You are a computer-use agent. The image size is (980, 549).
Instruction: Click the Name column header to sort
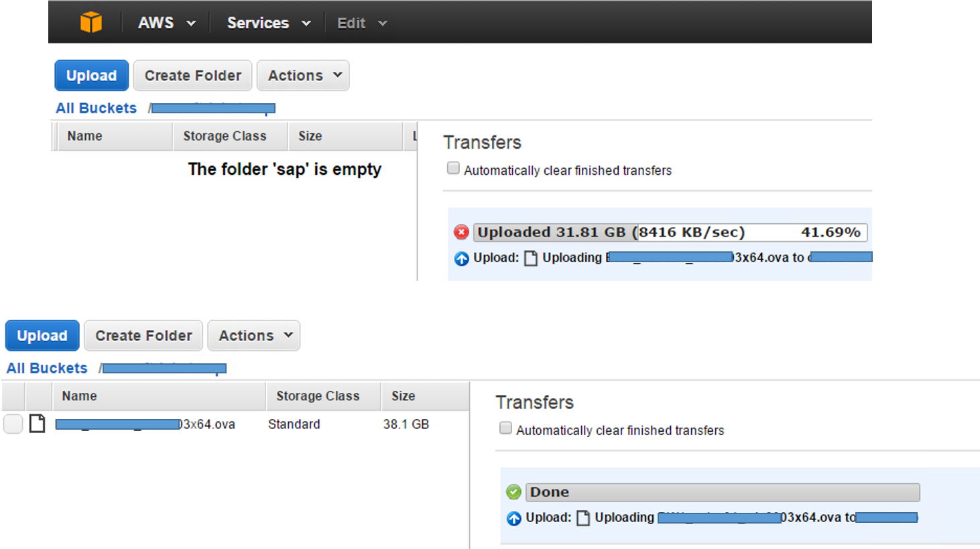(85, 136)
